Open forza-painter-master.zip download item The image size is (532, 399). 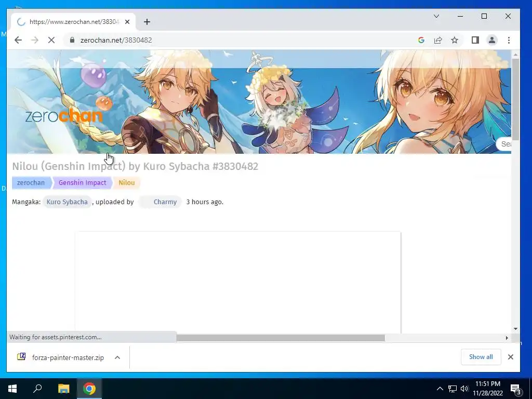pos(68,357)
